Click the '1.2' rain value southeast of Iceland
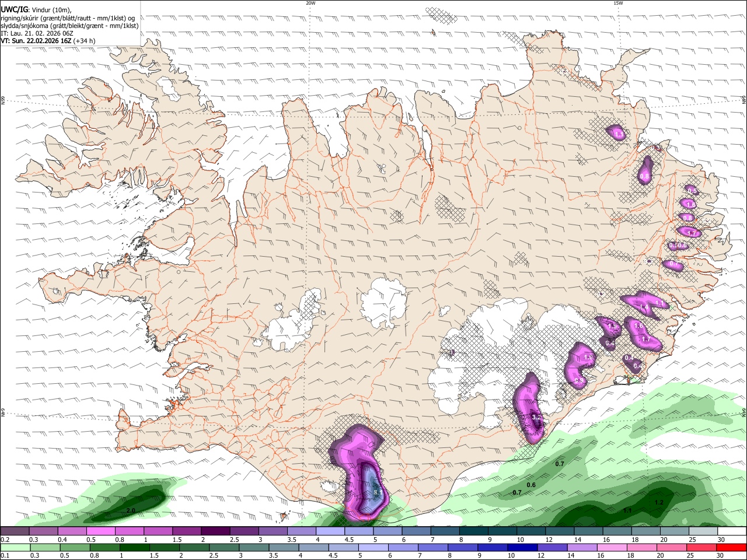Screen dimensions: 747x560 pyautogui.click(x=659, y=502)
